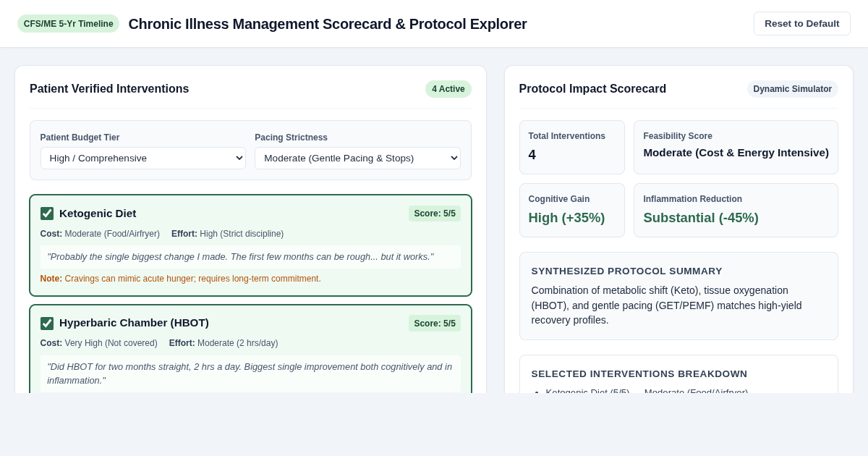Click the HBOT patient quote text
Image resolution: width=868 pixels, height=456 pixels.
tap(250, 373)
